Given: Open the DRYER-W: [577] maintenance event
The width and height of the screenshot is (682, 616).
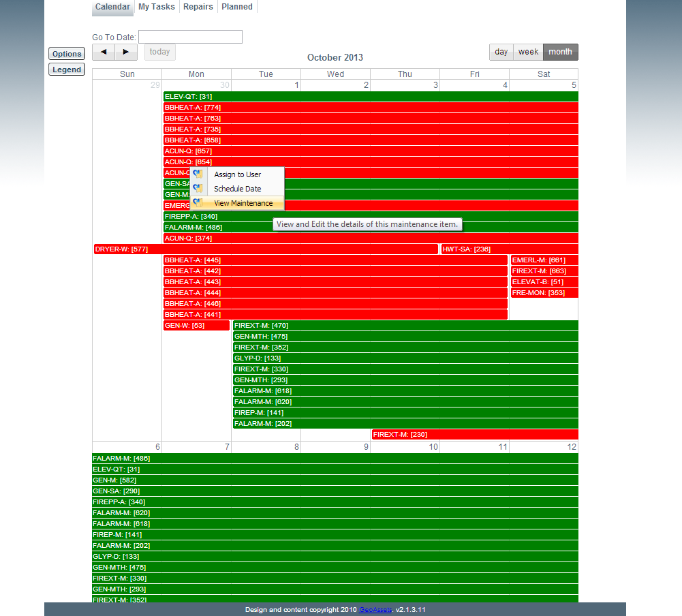Looking at the screenshot, I should pyautogui.click(x=266, y=249).
